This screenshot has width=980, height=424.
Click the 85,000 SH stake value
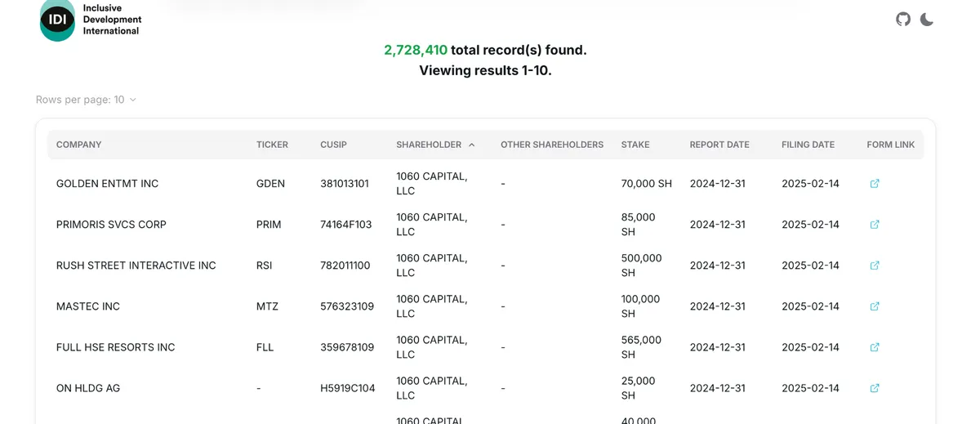(x=639, y=225)
